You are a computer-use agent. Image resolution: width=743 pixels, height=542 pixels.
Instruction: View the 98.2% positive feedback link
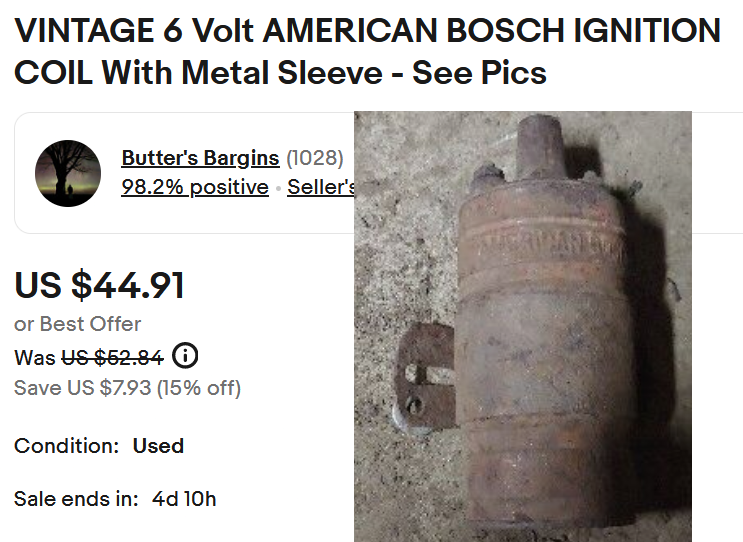tap(194, 187)
